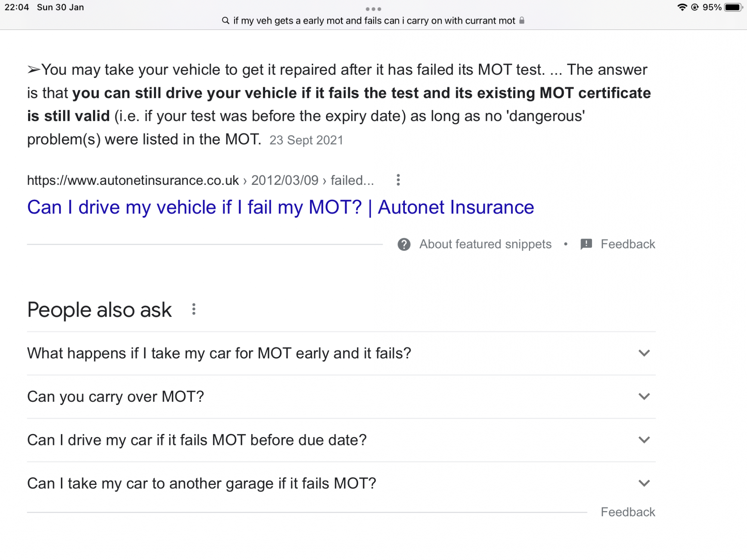The width and height of the screenshot is (747, 560).
Task: Tap the address bar search query text
Action: [x=374, y=21]
